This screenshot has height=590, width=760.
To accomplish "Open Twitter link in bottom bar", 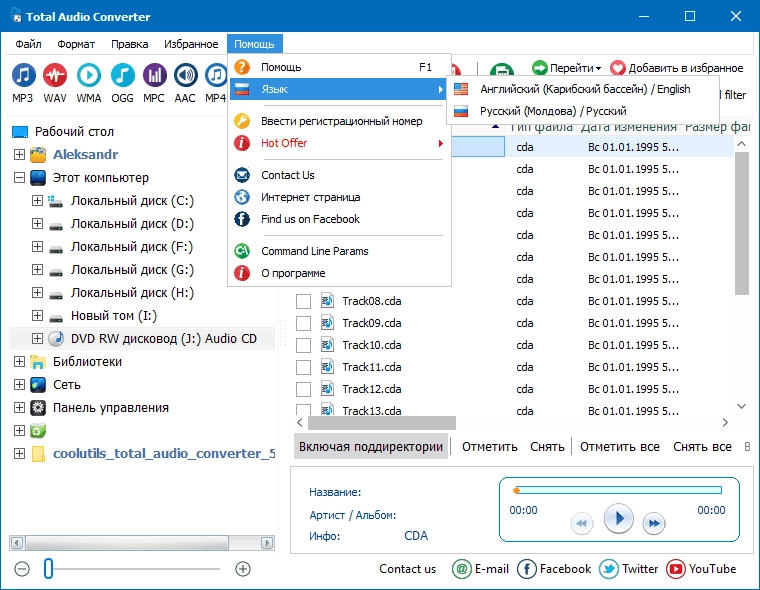I will pos(628,569).
